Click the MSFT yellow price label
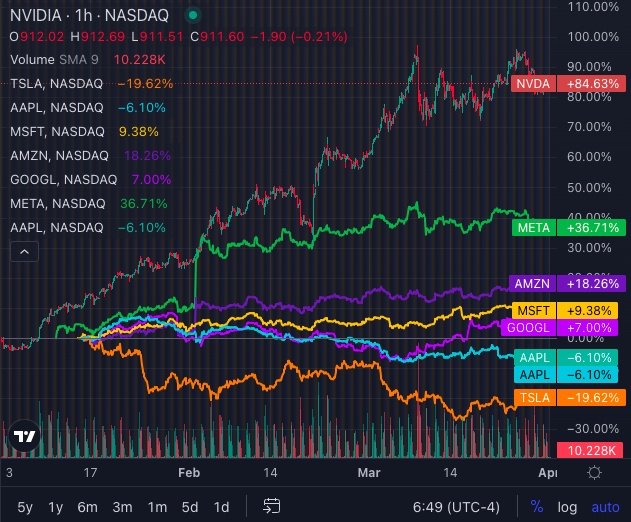The width and height of the screenshot is (631, 522). [531, 310]
